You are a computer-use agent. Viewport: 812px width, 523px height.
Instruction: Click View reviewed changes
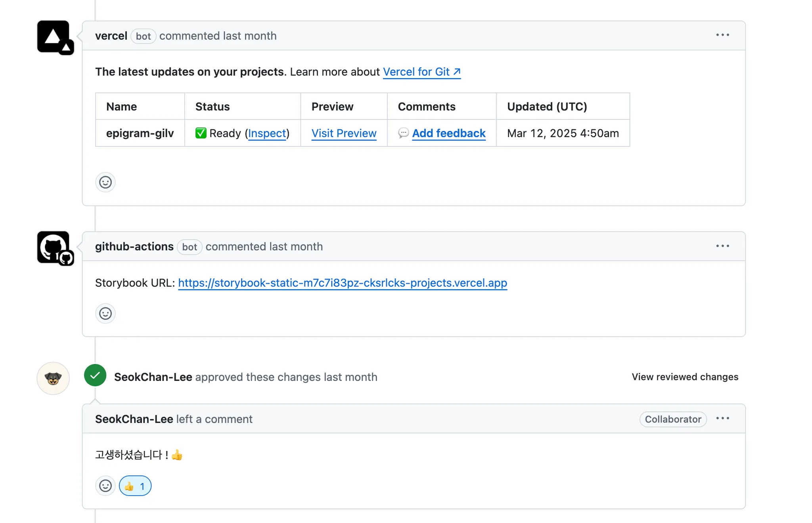[x=685, y=377]
